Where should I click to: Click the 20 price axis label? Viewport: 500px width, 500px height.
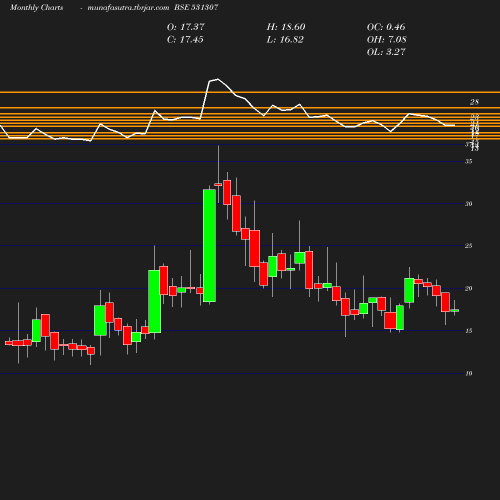pyautogui.click(x=469, y=289)
